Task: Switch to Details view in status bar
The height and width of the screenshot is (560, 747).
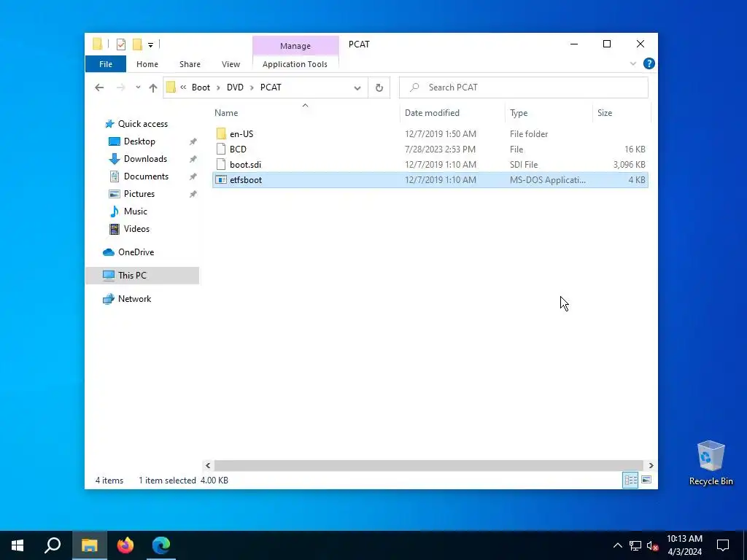Action: click(631, 480)
